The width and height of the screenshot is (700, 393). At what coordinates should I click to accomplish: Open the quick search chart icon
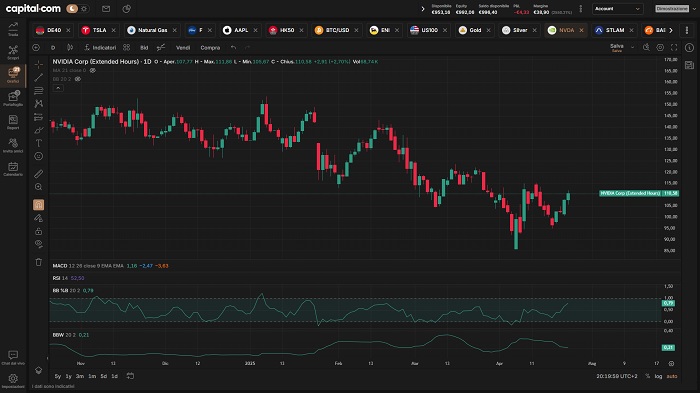click(646, 47)
